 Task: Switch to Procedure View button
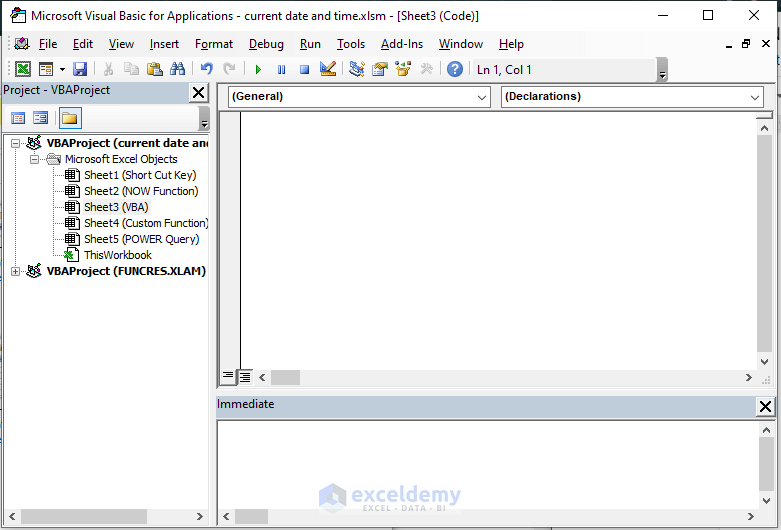228,376
